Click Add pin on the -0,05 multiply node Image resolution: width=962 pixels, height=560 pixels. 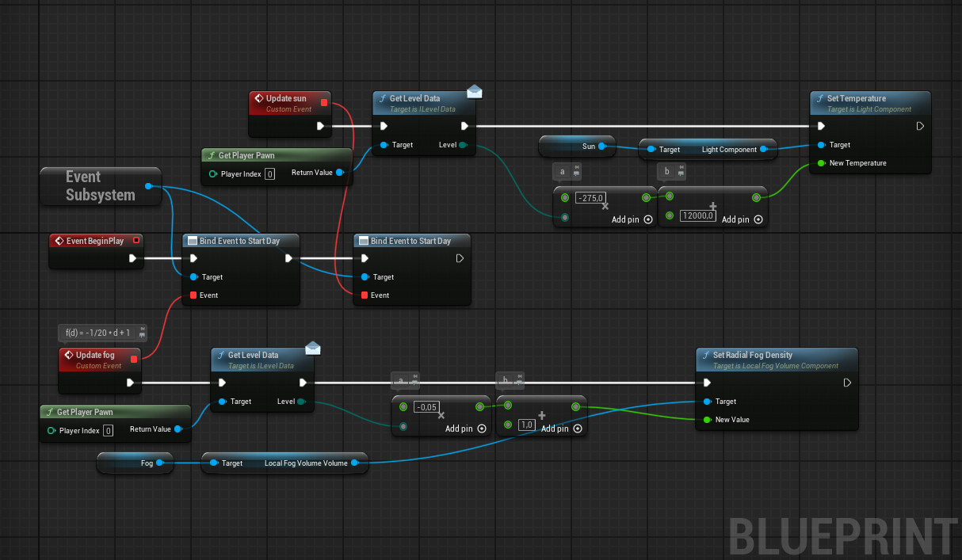[x=466, y=429]
